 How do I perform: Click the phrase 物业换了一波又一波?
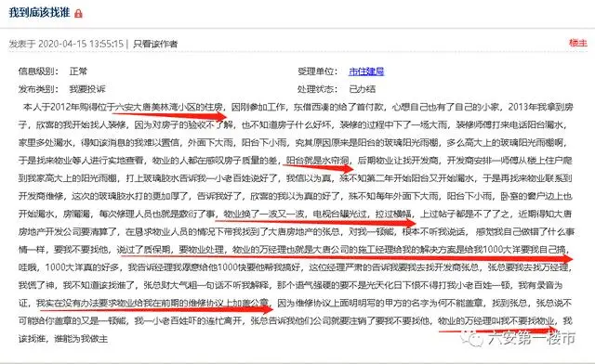pyautogui.click(x=264, y=214)
